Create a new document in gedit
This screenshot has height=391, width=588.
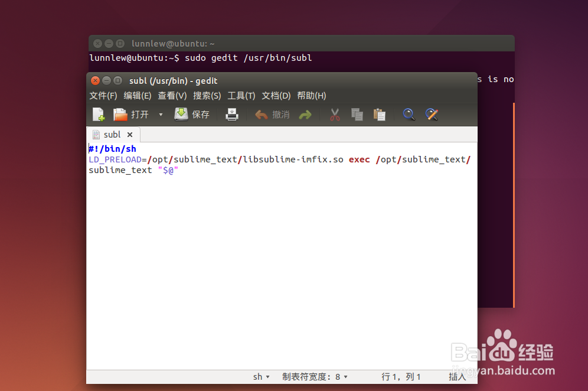[x=98, y=114]
